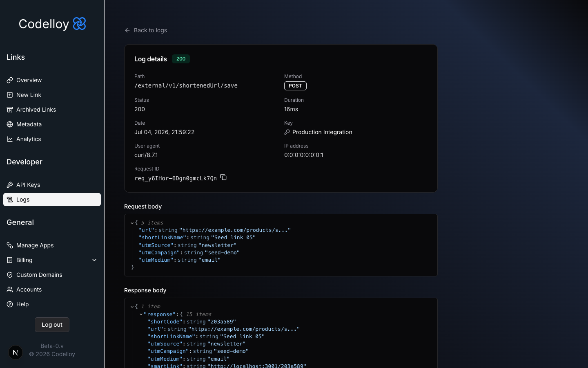
Task: Click the duration value 16ms
Action: click(291, 109)
